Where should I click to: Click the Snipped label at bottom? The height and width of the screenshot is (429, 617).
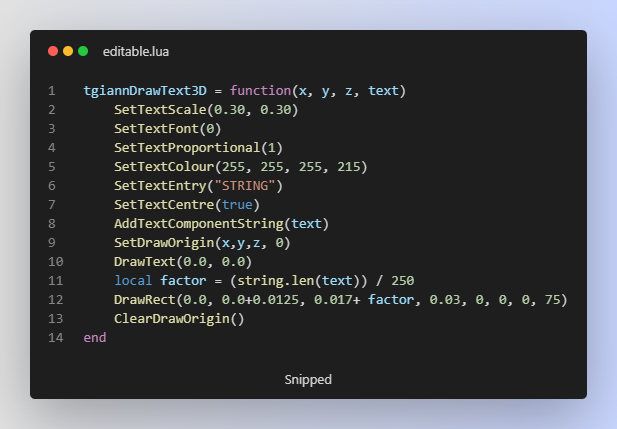(308, 380)
